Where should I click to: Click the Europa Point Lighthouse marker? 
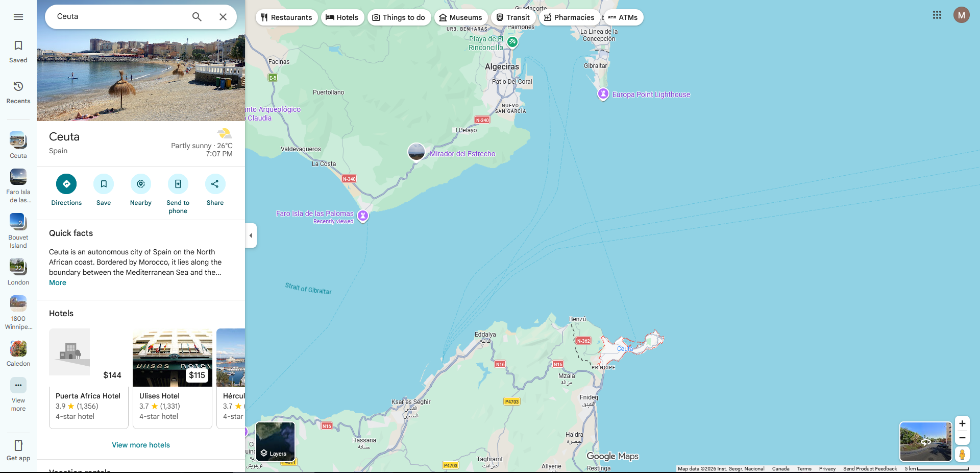[603, 94]
